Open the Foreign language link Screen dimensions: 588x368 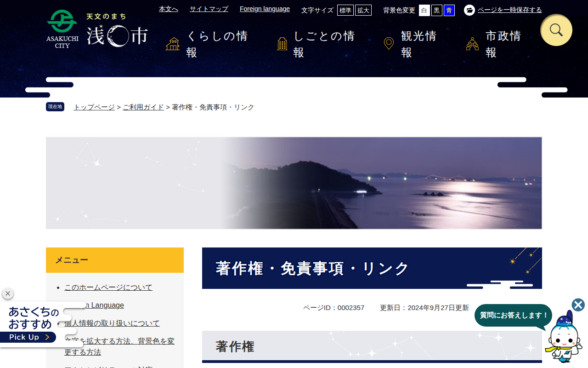pos(265,9)
